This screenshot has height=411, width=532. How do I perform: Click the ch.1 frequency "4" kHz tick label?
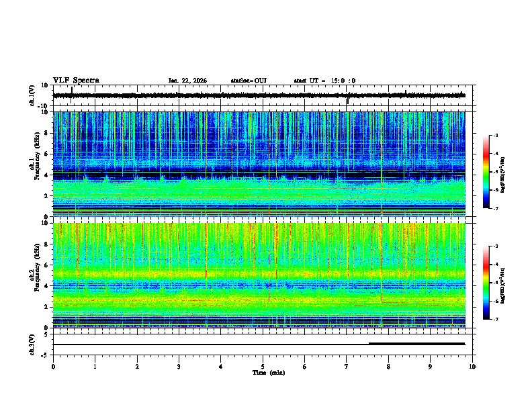tap(48, 175)
